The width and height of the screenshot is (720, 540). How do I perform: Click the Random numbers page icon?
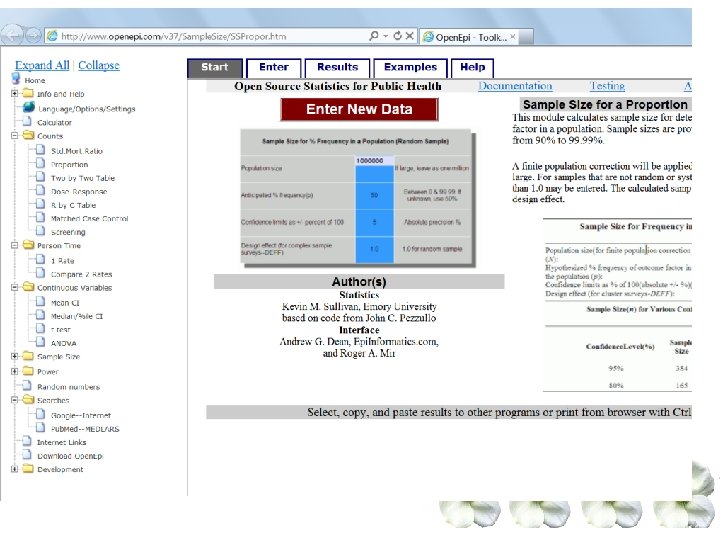click(27, 386)
